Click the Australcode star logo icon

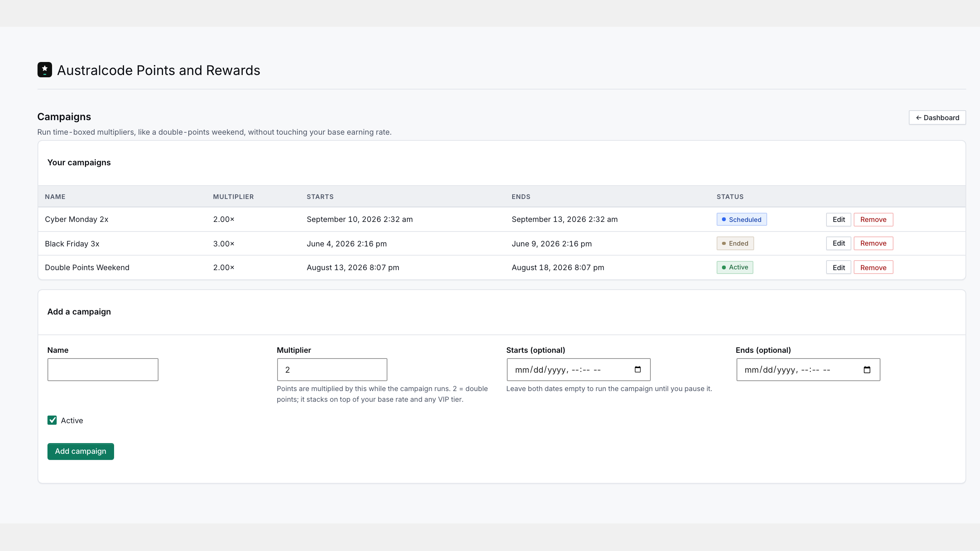pyautogui.click(x=44, y=70)
